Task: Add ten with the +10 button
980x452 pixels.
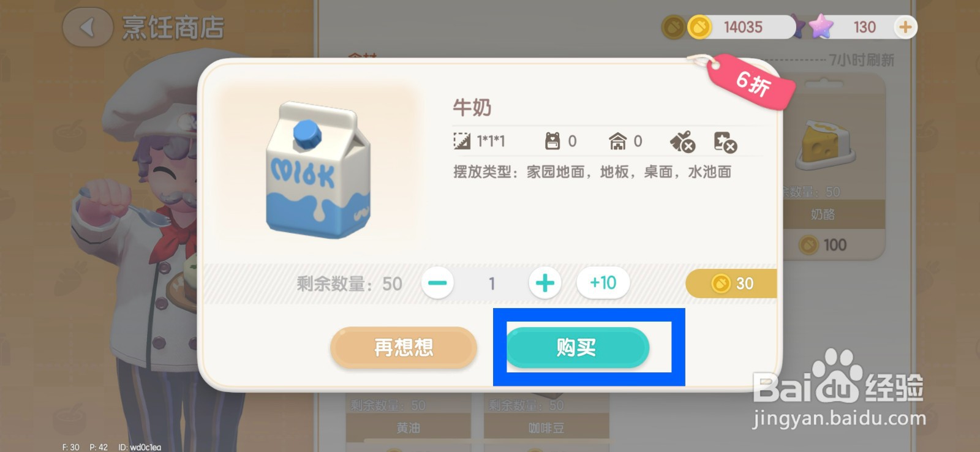Action: point(603,283)
